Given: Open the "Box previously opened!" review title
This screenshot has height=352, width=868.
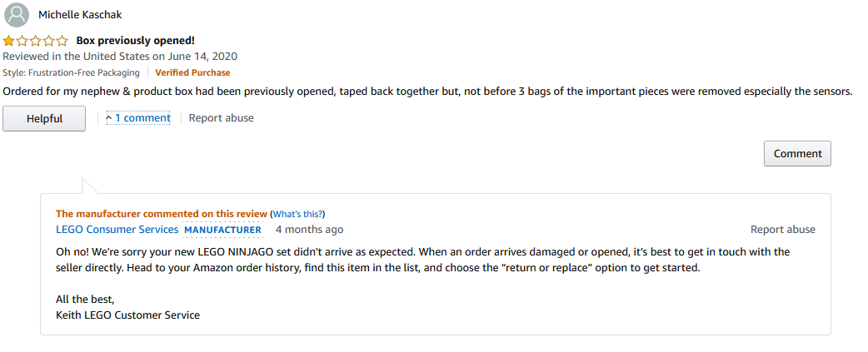Looking at the screenshot, I should 135,40.
